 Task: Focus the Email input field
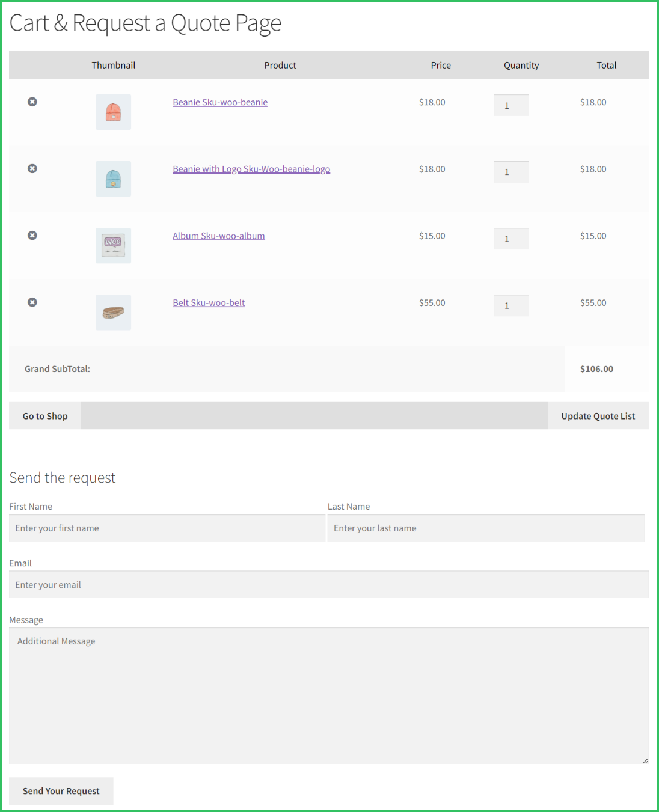[x=329, y=585]
